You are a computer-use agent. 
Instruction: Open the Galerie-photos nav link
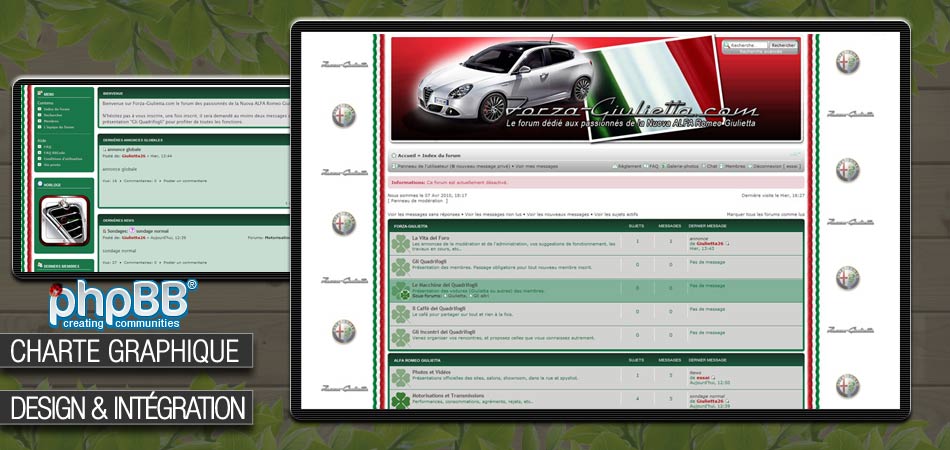(683, 166)
